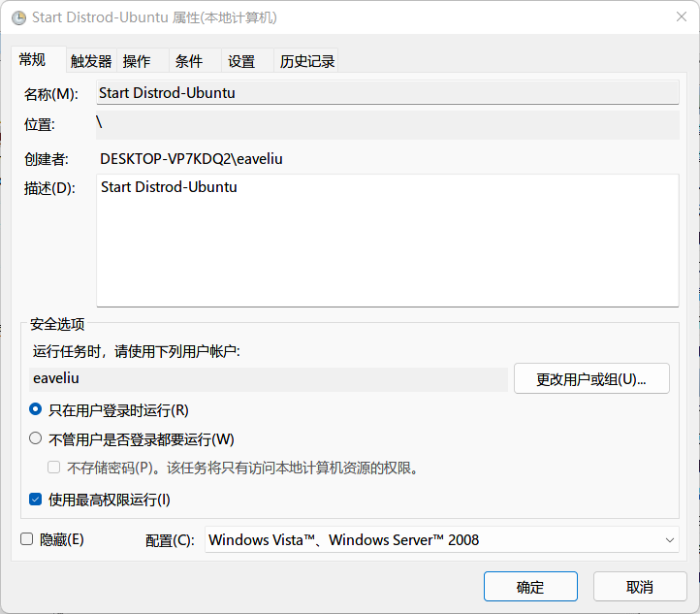Open the 触发器 tab
700x614 pixels.
point(91,61)
